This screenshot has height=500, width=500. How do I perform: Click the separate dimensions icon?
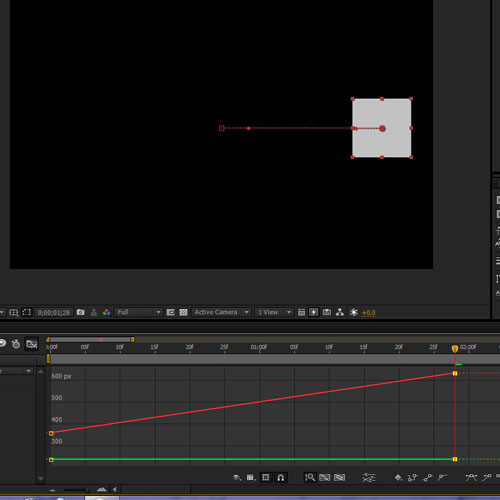coord(369,478)
